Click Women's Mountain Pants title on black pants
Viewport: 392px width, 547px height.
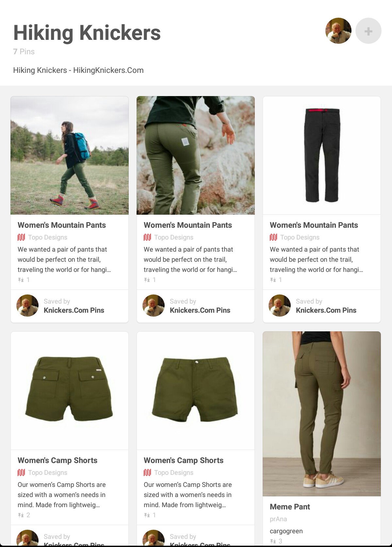[x=314, y=225]
